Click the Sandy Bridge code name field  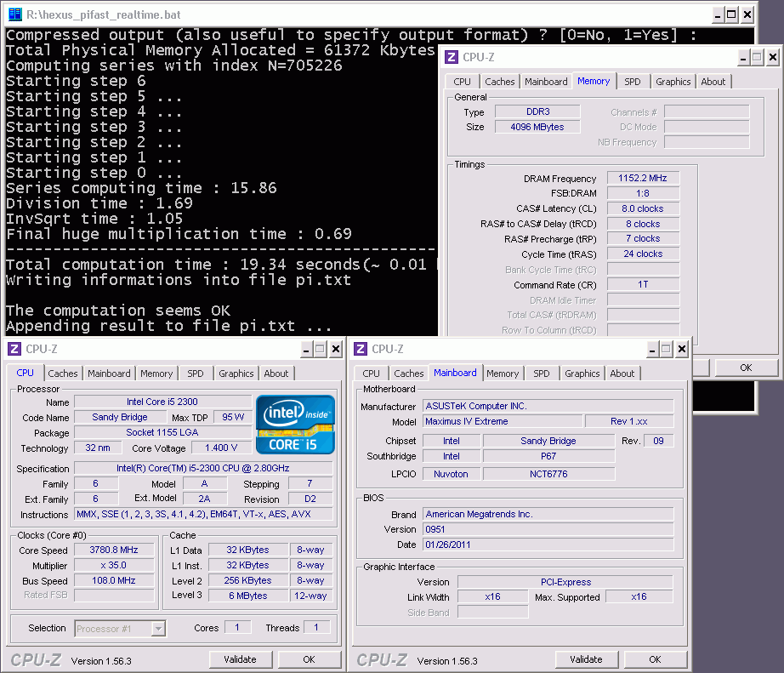pos(120,417)
